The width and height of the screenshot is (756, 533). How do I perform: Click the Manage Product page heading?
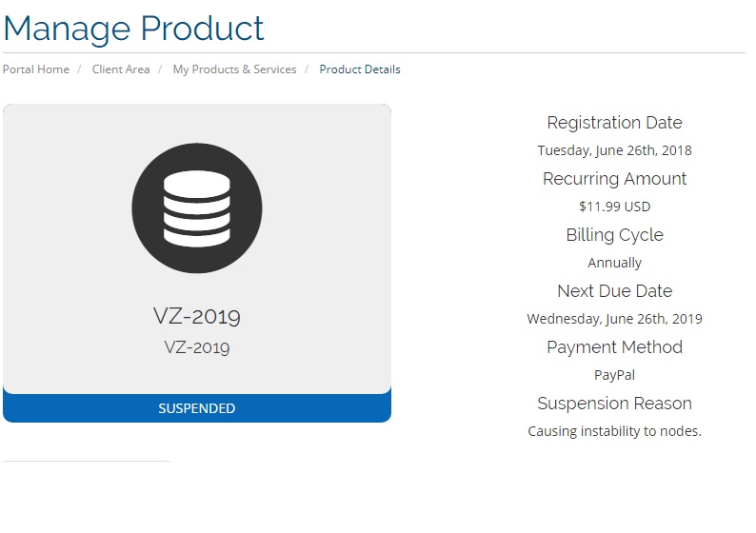click(133, 28)
